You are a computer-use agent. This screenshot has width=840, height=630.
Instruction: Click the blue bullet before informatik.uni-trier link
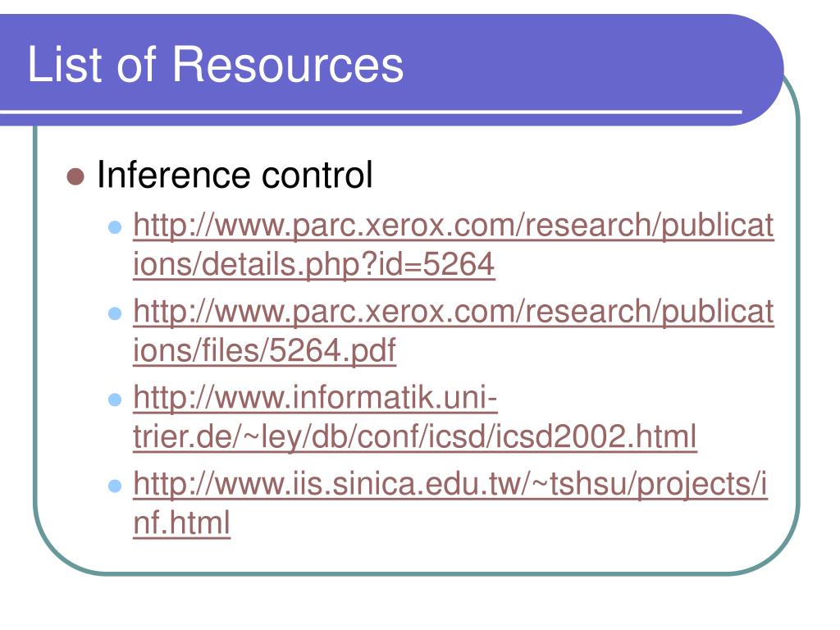(115, 399)
